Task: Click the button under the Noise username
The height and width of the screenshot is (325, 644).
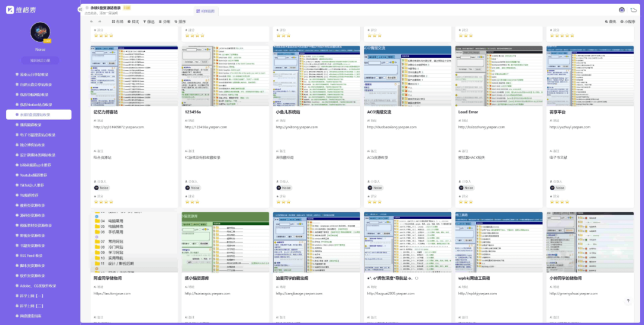Action: click(40, 60)
